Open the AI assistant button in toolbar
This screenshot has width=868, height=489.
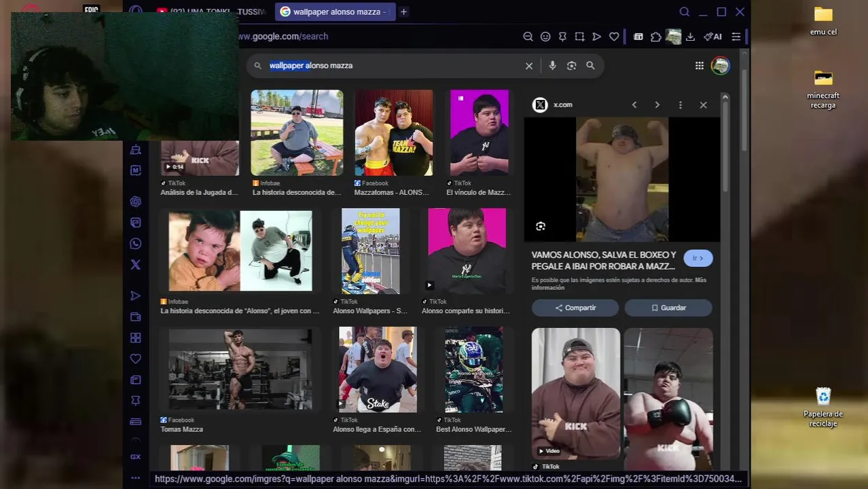click(x=712, y=37)
